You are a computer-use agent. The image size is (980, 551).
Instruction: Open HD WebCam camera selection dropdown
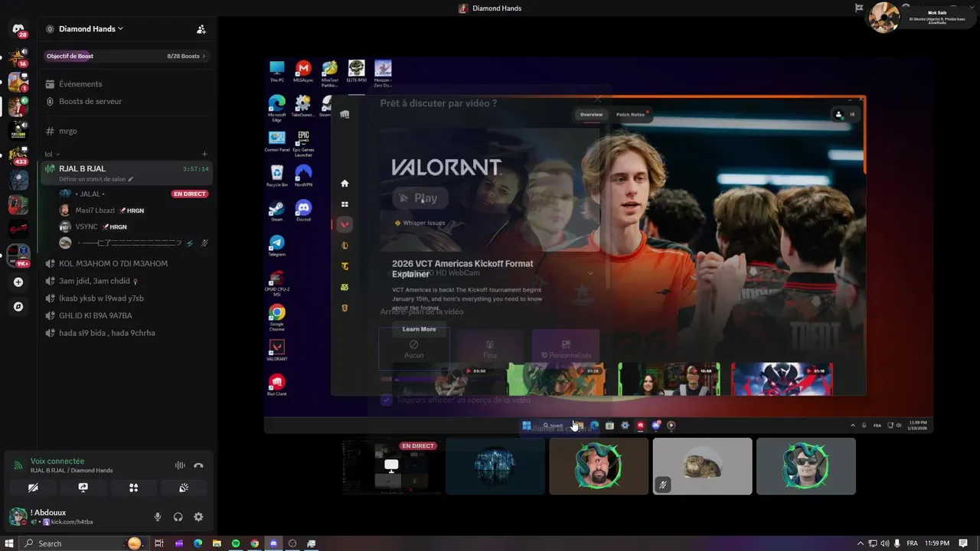[490, 273]
